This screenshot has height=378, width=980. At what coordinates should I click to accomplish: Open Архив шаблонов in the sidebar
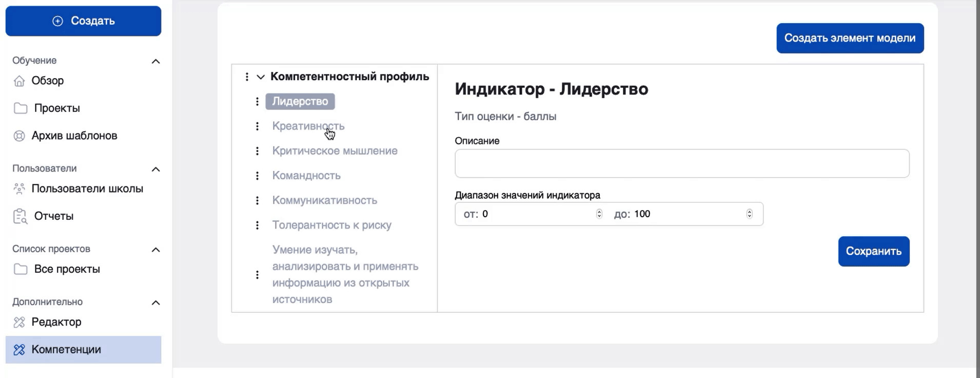point(74,136)
